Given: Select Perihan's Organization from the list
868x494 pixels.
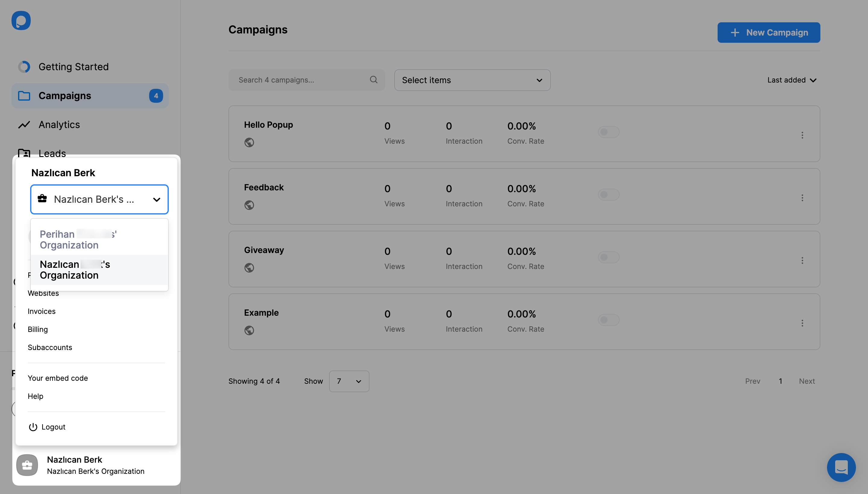Looking at the screenshot, I should coord(99,239).
